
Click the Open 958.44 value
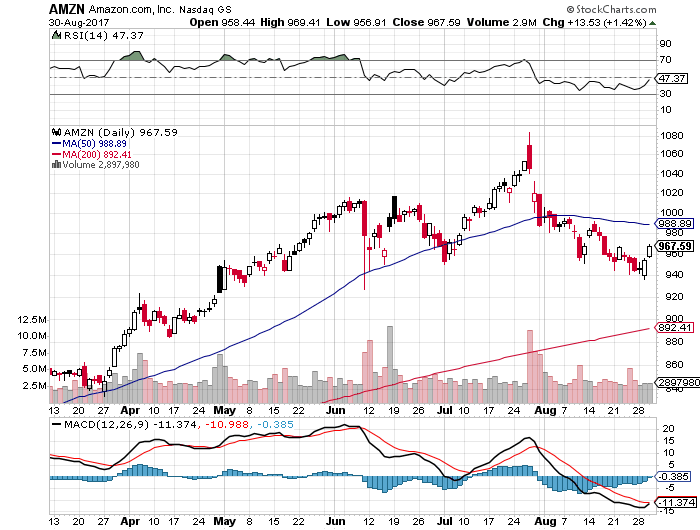tap(222, 22)
